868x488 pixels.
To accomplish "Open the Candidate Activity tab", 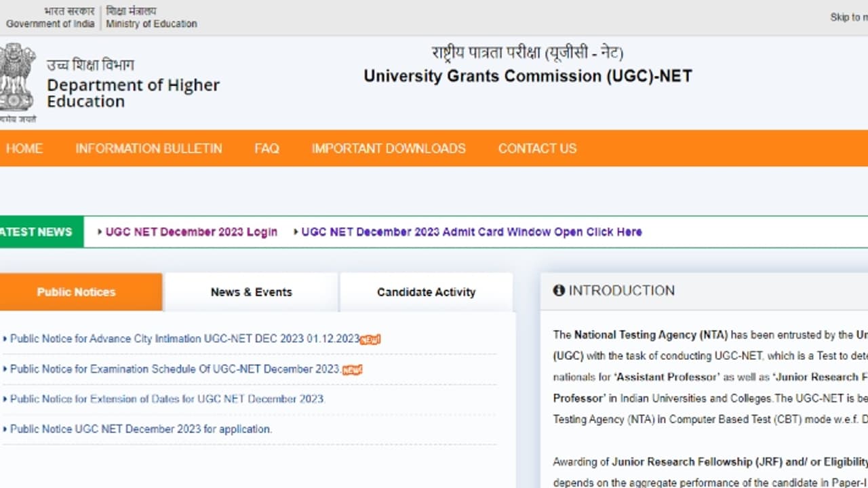I will 426,292.
